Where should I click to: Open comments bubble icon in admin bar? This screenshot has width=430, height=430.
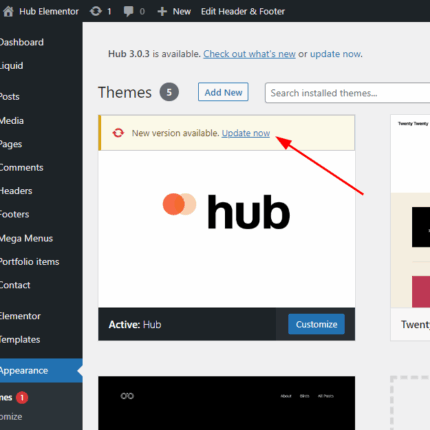click(128, 11)
